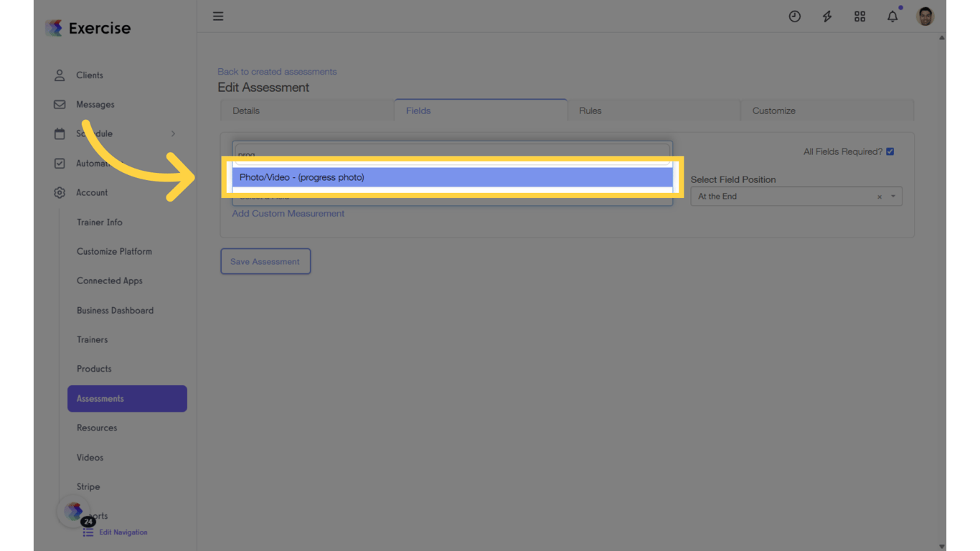
Task: Open the apps grid icon
Action: pyautogui.click(x=859, y=16)
